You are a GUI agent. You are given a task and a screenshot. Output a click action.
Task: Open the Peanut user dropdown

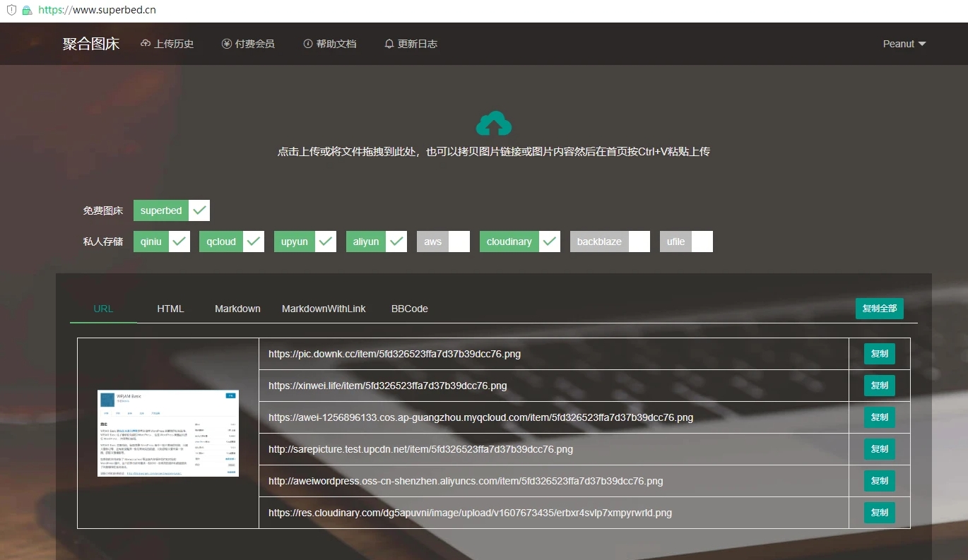[x=904, y=44]
